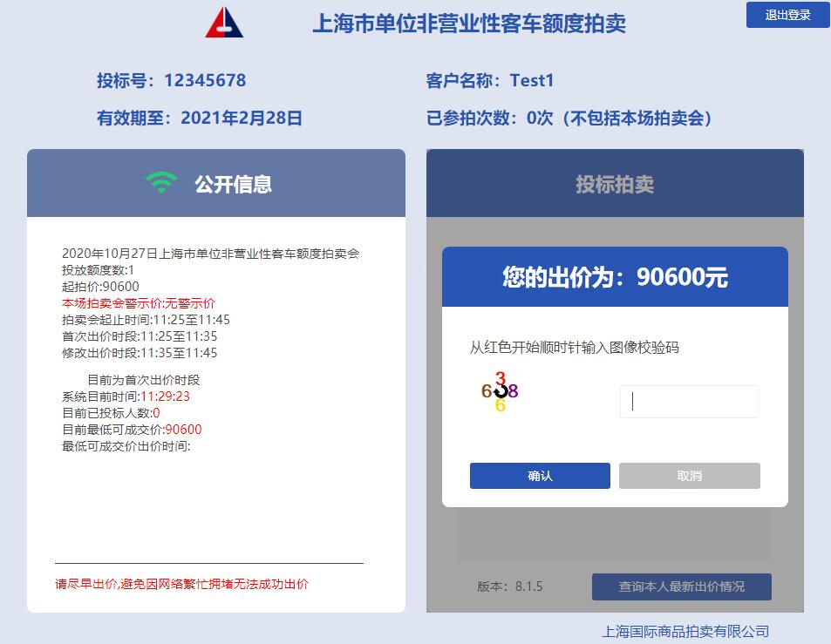This screenshot has height=644, width=831.
Task: Click the red warning-price line 无警示价
Action: (139, 303)
